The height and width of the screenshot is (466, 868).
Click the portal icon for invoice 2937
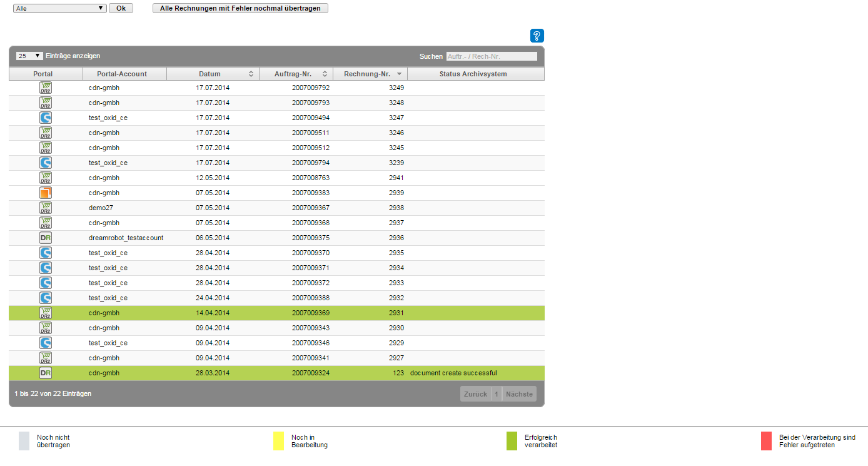(x=46, y=223)
